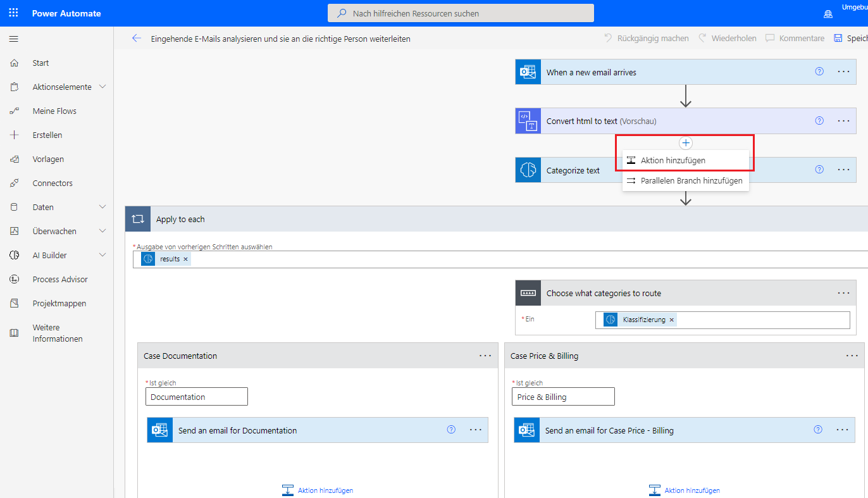
Task: Click the Convert html to text step icon
Action: pos(528,121)
